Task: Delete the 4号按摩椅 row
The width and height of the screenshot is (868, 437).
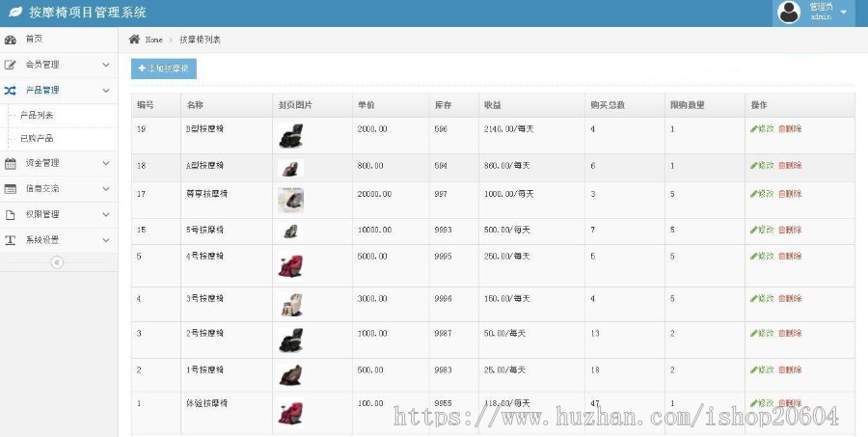Action: [790, 256]
